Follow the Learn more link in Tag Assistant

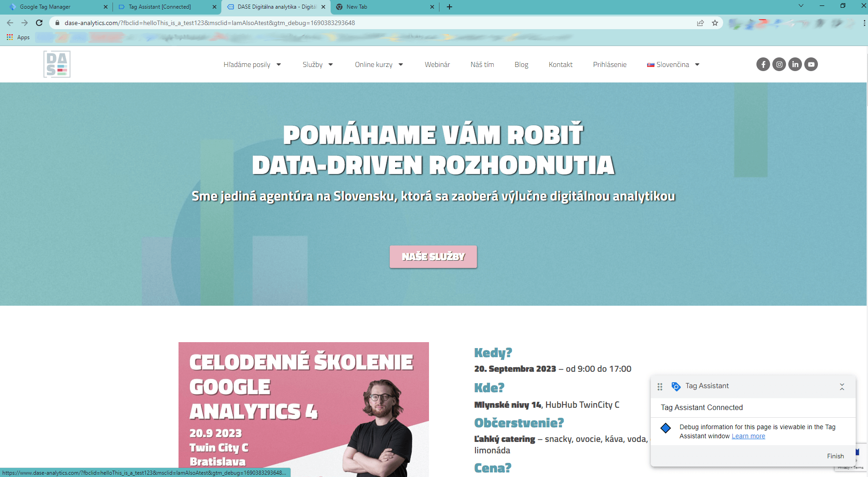point(748,436)
